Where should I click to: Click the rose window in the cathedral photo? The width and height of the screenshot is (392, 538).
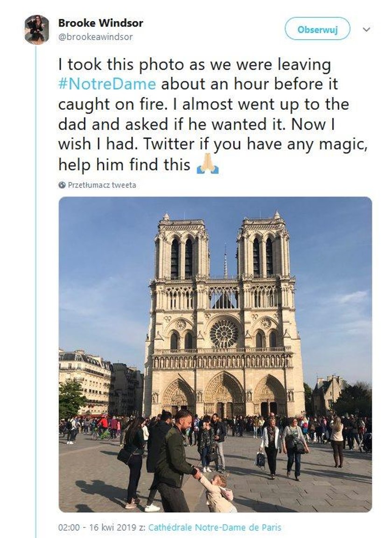pyautogui.click(x=224, y=334)
